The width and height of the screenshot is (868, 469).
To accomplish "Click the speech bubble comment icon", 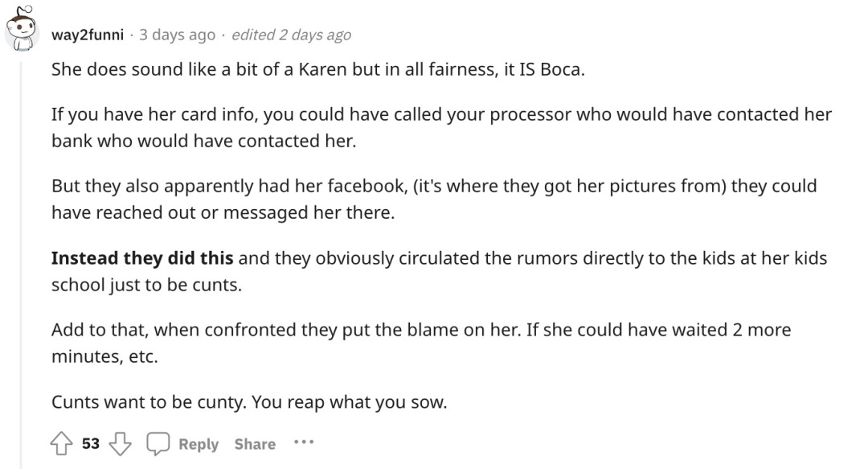I will point(158,443).
